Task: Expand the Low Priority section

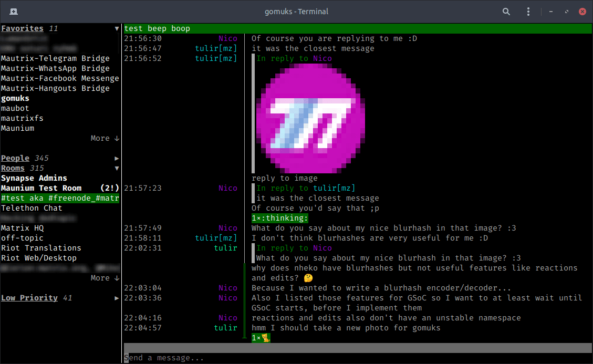Action: coord(116,297)
